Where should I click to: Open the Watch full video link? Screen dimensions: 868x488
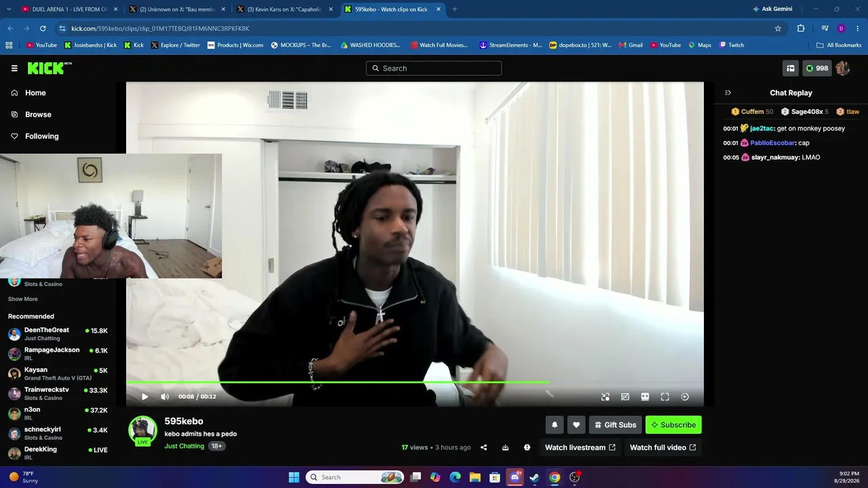point(663,447)
